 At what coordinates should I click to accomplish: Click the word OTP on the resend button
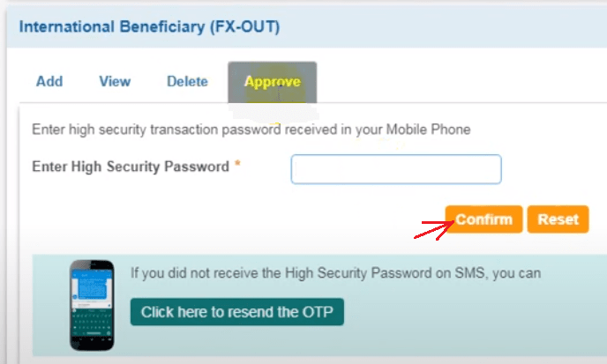[318, 312]
